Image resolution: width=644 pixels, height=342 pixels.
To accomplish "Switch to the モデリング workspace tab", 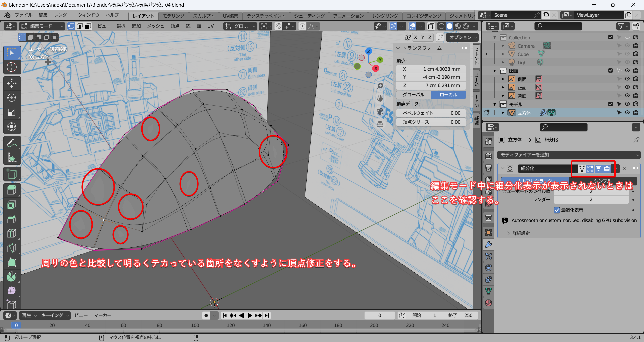I will 173,16.
